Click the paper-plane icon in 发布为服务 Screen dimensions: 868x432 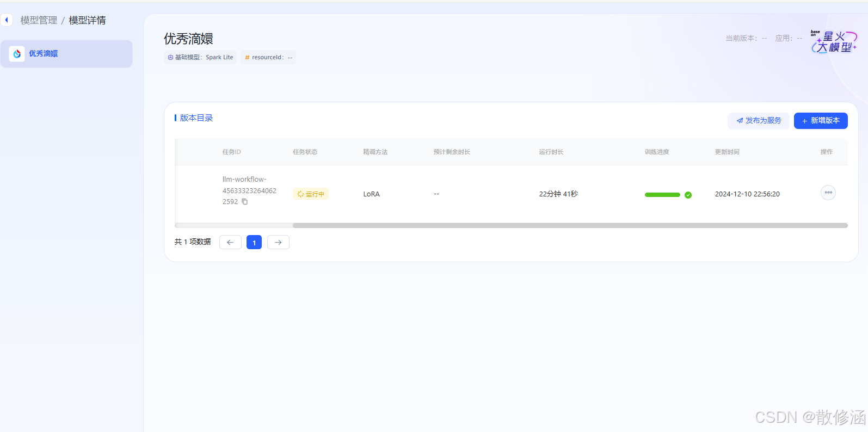point(740,121)
